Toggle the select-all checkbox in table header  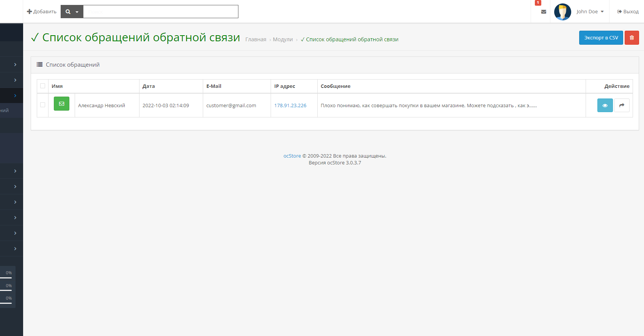[x=42, y=86]
